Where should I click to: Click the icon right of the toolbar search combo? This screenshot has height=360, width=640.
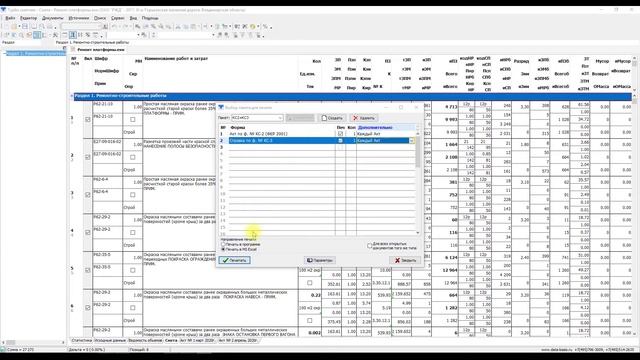pyautogui.click(x=105, y=27)
